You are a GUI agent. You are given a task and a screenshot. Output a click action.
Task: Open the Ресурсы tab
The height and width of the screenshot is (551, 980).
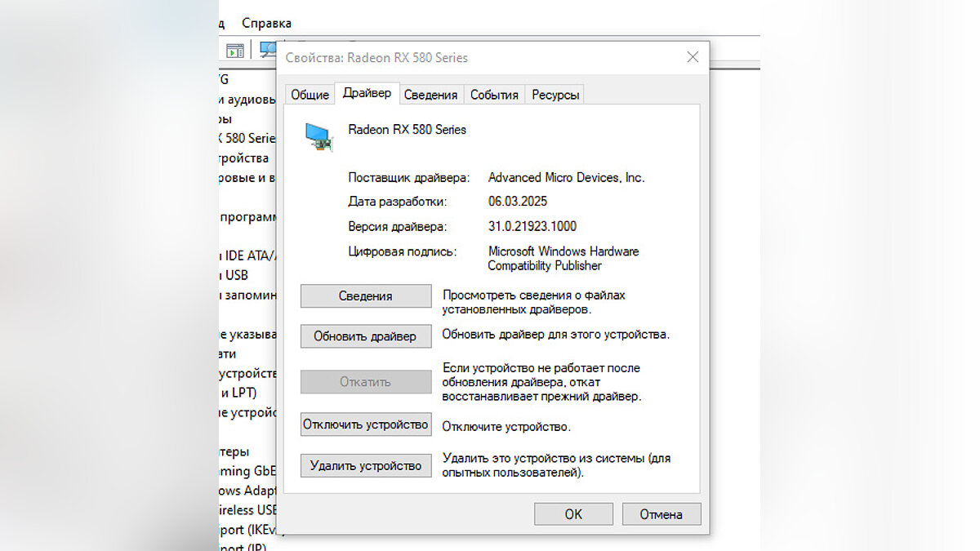(555, 95)
